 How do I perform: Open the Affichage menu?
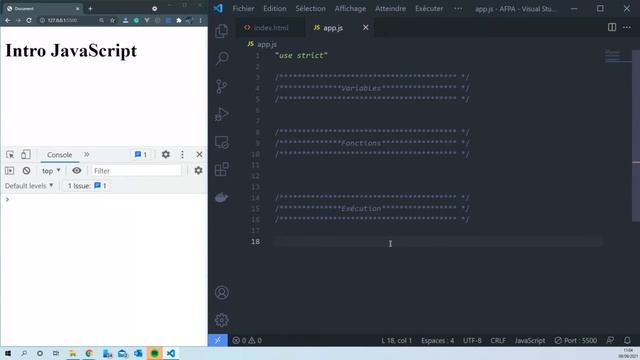pos(350,8)
